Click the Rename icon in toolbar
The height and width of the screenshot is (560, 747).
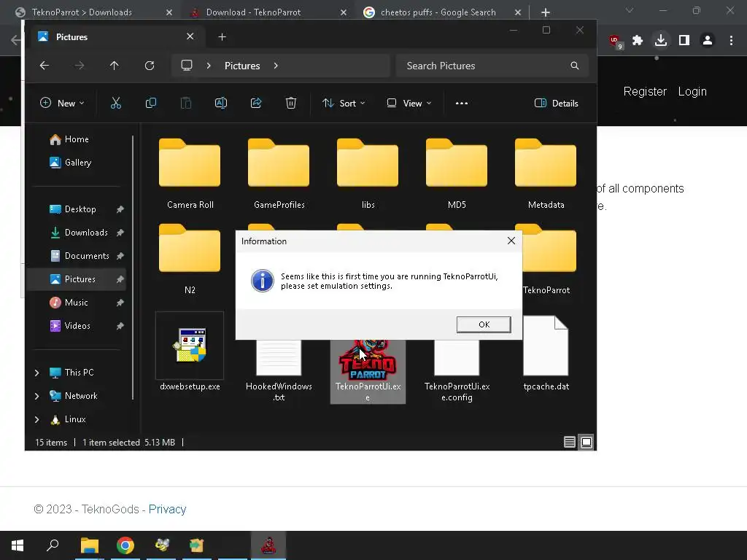(221, 103)
